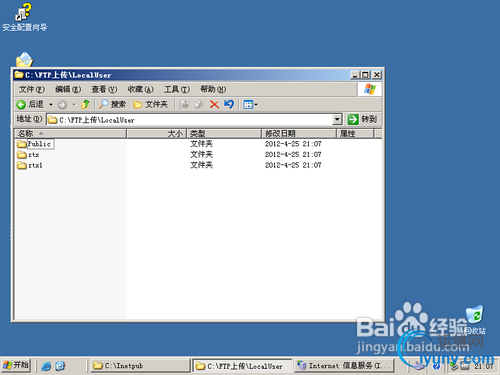
Task: Open the Tools (工具) menu
Action: click(x=177, y=89)
